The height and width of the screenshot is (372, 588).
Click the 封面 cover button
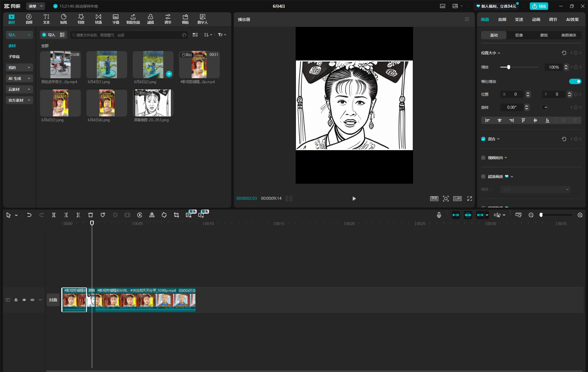click(x=53, y=300)
